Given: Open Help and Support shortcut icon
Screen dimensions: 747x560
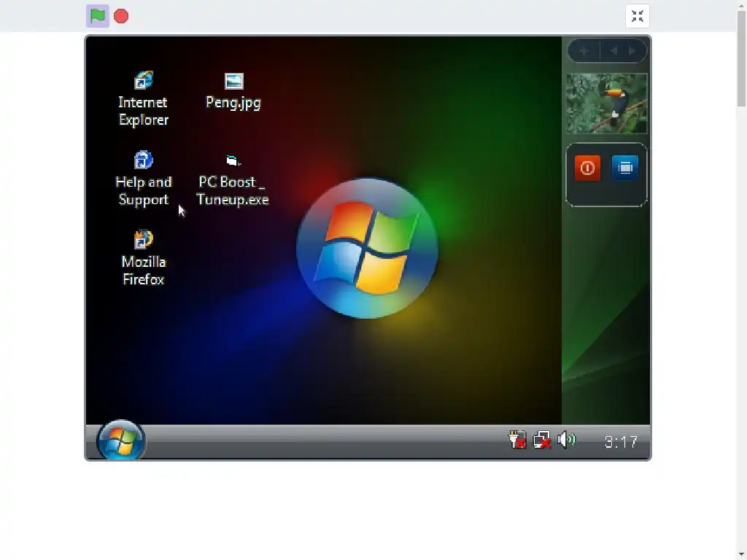Looking at the screenshot, I should coord(143,160).
